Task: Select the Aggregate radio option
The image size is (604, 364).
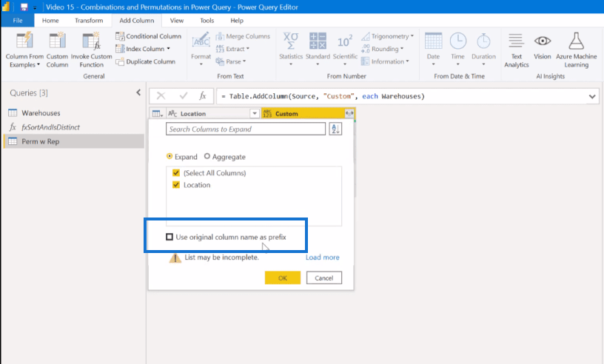Action: (x=207, y=156)
